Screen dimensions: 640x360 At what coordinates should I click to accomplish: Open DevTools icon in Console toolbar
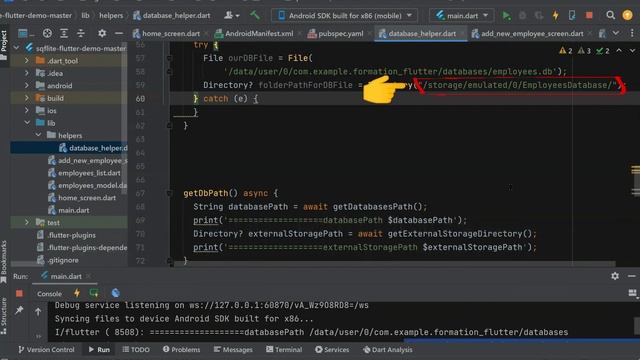(x=116, y=293)
